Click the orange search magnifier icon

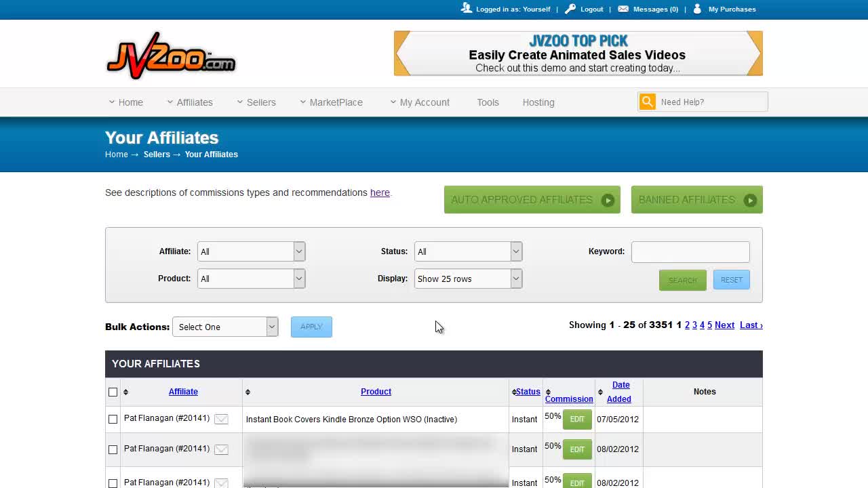tap(648, 102)
